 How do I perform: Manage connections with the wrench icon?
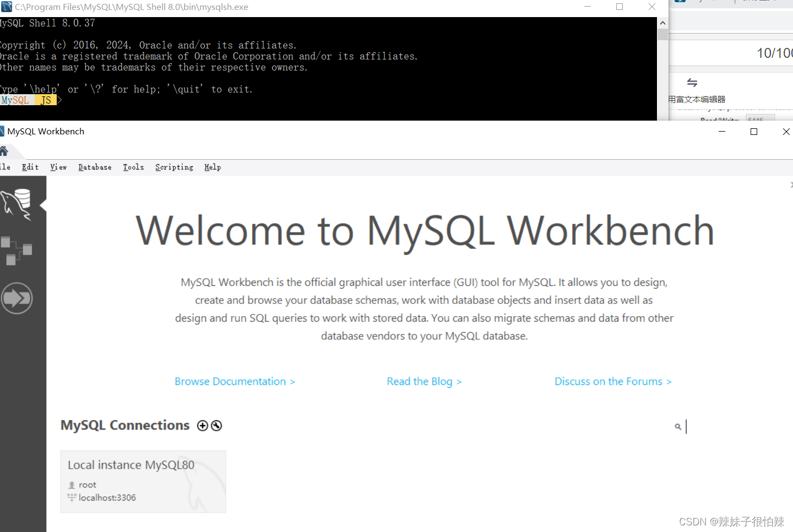click(216, 426)
